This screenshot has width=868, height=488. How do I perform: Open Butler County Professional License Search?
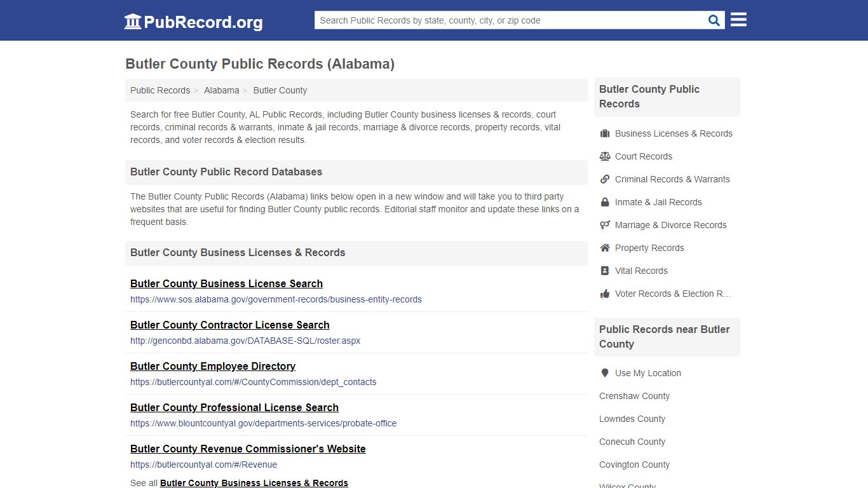pyautogui.click(x=234, y=407)
